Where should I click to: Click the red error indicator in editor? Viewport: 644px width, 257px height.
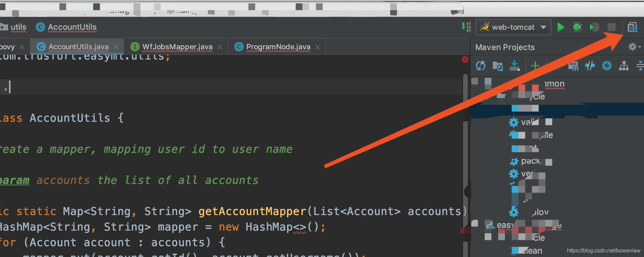coord(465,60)
